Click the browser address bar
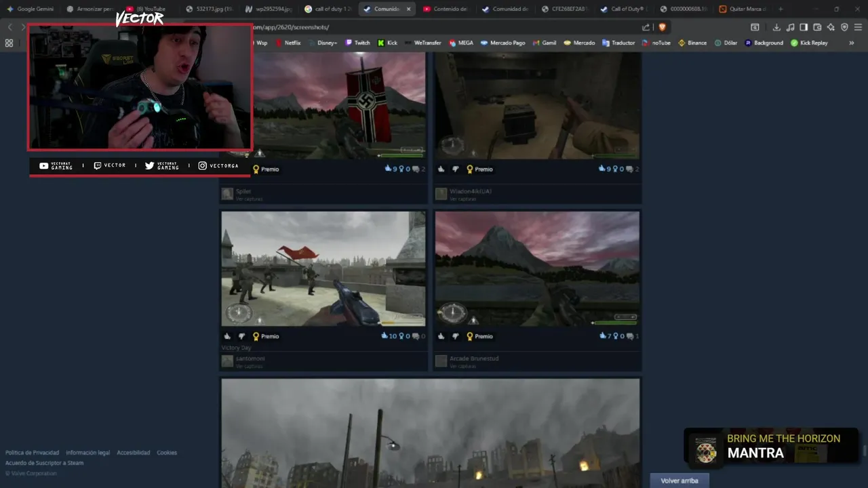 [444, 27]
